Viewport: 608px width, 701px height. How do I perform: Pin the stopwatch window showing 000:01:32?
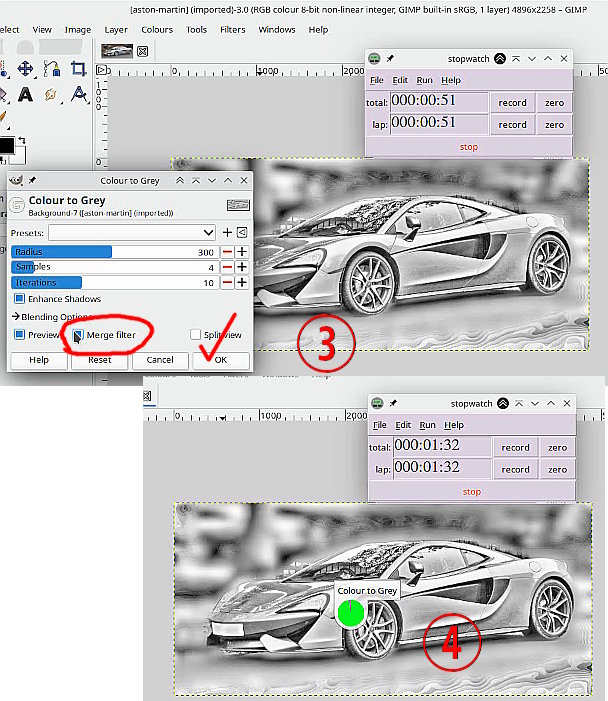click(x=393, y=403)
